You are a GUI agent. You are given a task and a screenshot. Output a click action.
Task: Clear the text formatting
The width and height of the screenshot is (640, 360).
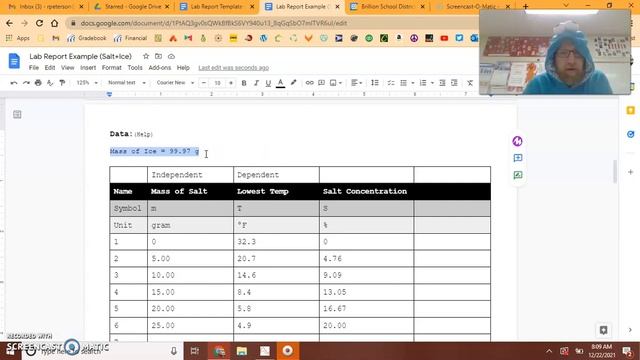470,83
